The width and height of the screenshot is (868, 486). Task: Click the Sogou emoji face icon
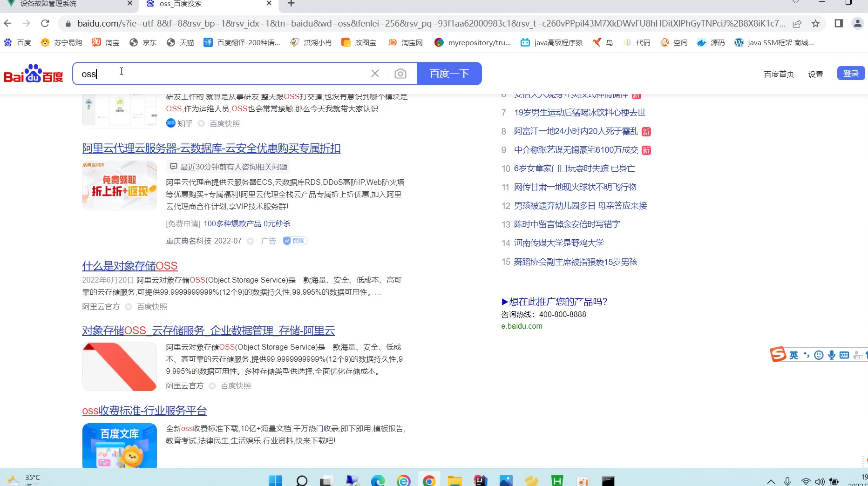pos(819,355)
